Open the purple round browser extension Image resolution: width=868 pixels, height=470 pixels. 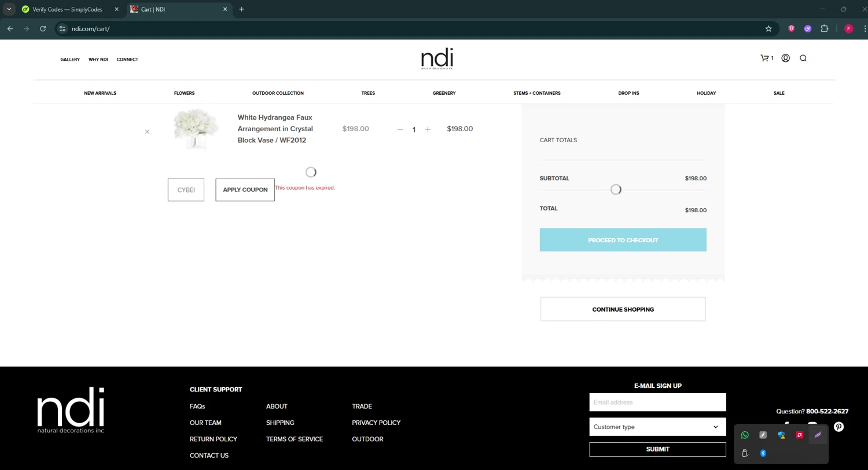pos(808,28)
